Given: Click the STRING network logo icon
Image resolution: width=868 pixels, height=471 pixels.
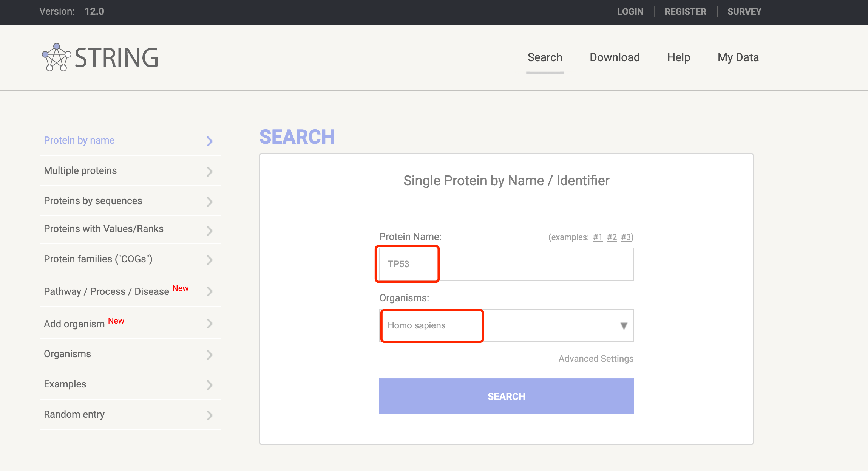Looking at the screenshot, I should [x=56, y=57].
